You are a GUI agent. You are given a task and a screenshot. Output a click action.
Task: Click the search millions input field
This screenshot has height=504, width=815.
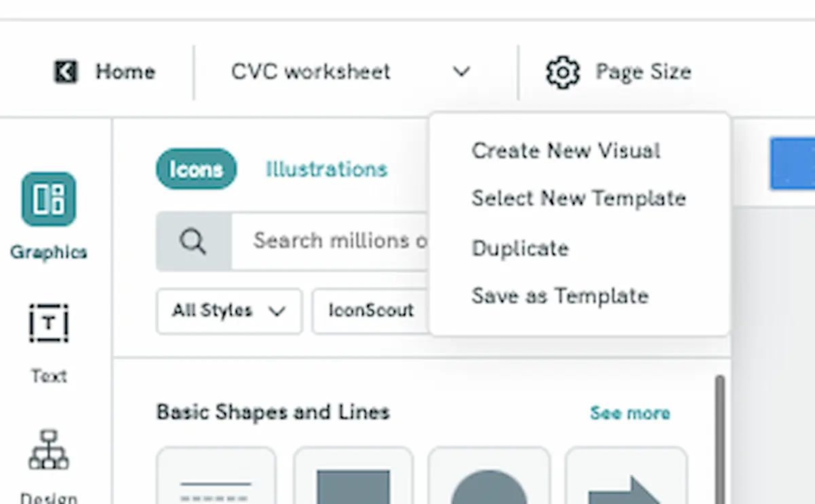coord(331,241)
